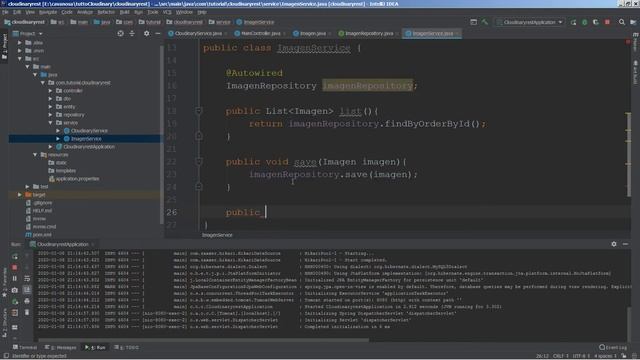Select HELP.md in project tree
Screen dimensions: 640x360
(x=42, y=211)
